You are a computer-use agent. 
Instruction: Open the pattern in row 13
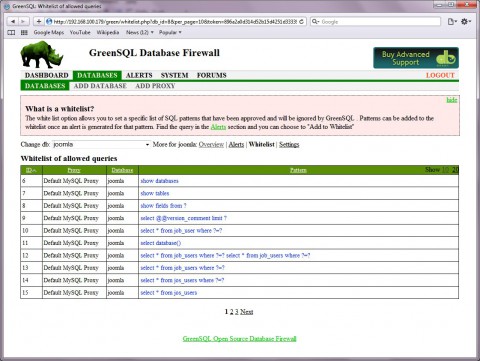182,268
